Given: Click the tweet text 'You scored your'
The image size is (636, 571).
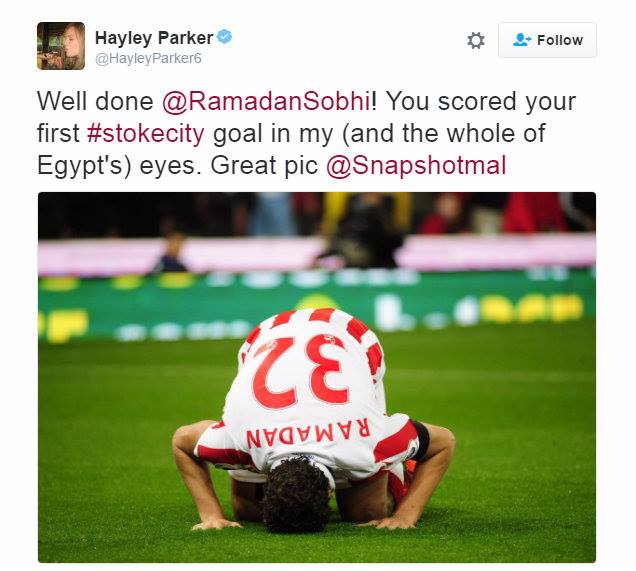Looking at the screenshot, I should coord(481,101).
